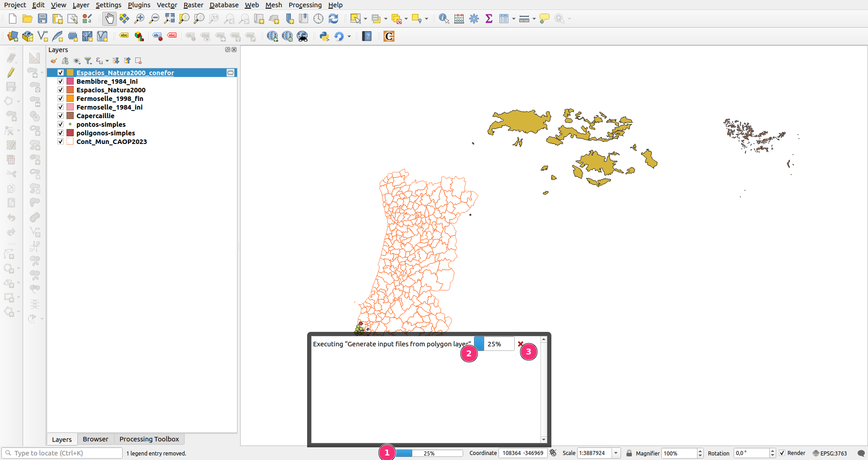
Task: Toggle mouse extents display next to Coordinate
Action: pyautogui.click(x=553, y=453)
